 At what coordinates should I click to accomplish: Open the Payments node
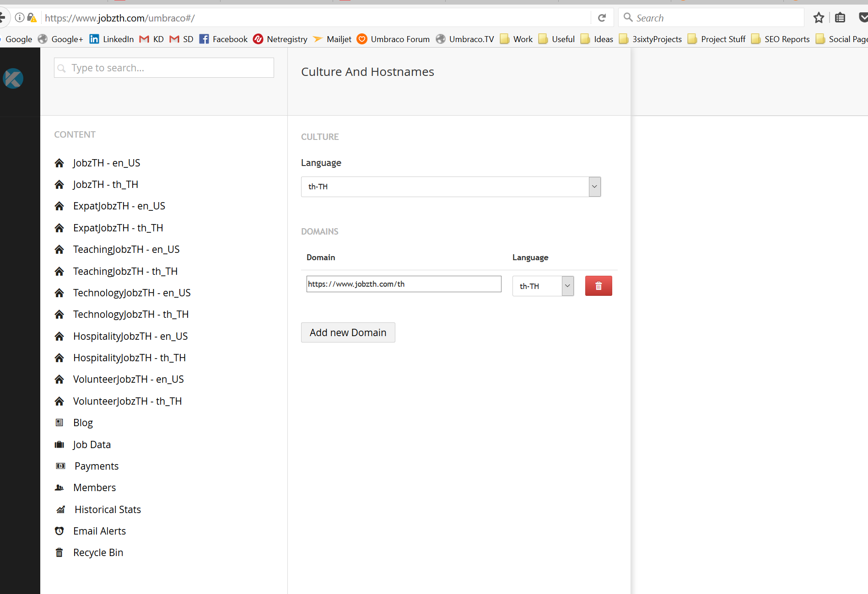97,466
